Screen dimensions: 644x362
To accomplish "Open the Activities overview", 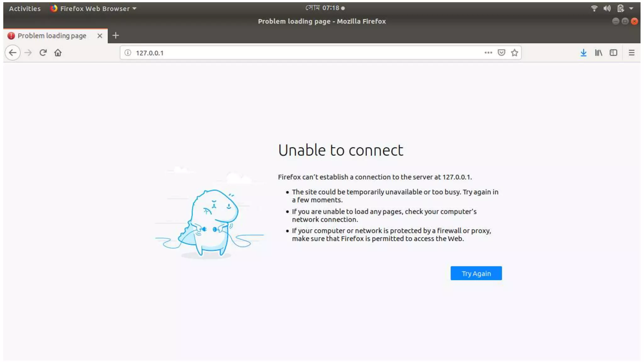I will coord(25,8).
